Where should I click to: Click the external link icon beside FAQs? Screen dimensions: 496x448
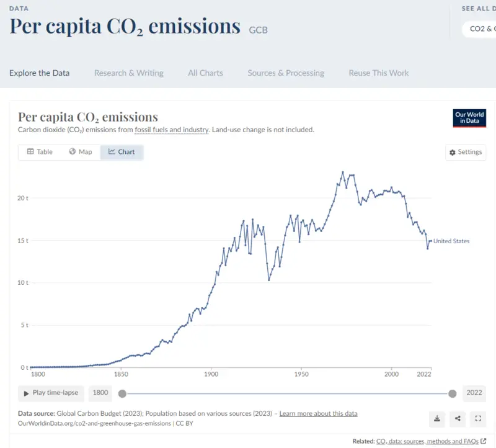484,441
